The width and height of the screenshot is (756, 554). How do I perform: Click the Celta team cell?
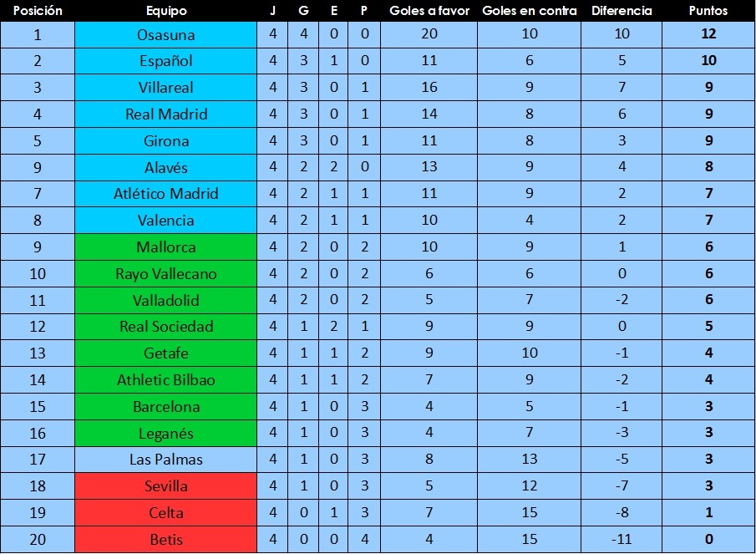coord(166,512)
